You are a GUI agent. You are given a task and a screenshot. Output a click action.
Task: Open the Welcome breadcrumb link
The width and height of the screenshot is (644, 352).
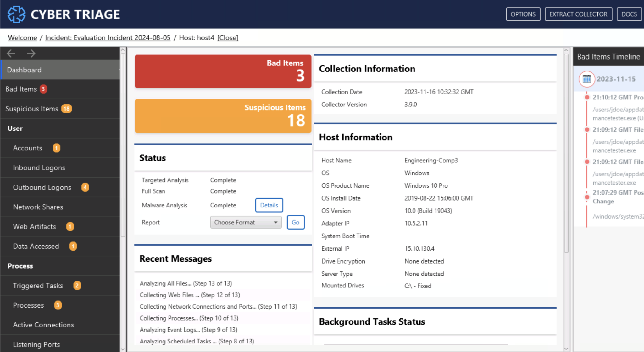pos(22,37)
